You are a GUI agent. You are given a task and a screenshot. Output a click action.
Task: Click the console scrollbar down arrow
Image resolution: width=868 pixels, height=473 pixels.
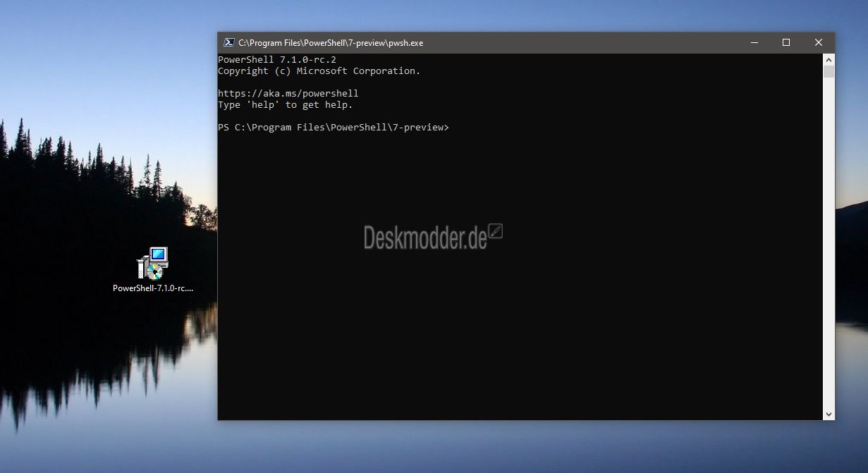tap(829, 414)
